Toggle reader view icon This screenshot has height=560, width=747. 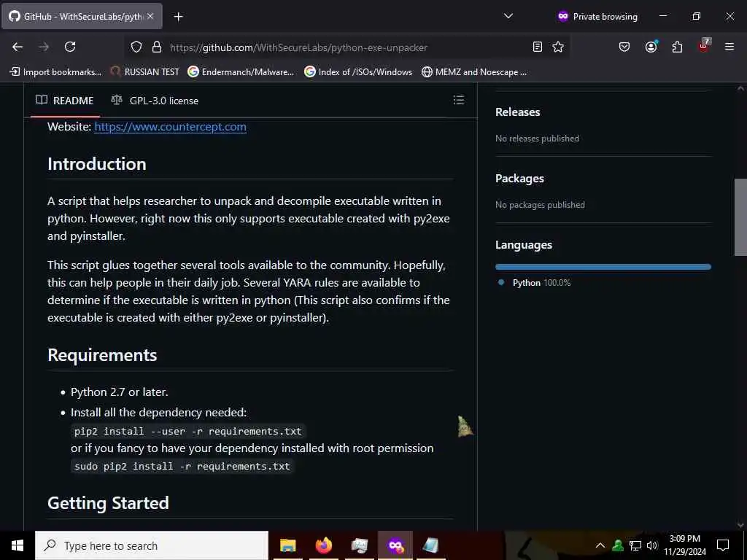point(538,47)
